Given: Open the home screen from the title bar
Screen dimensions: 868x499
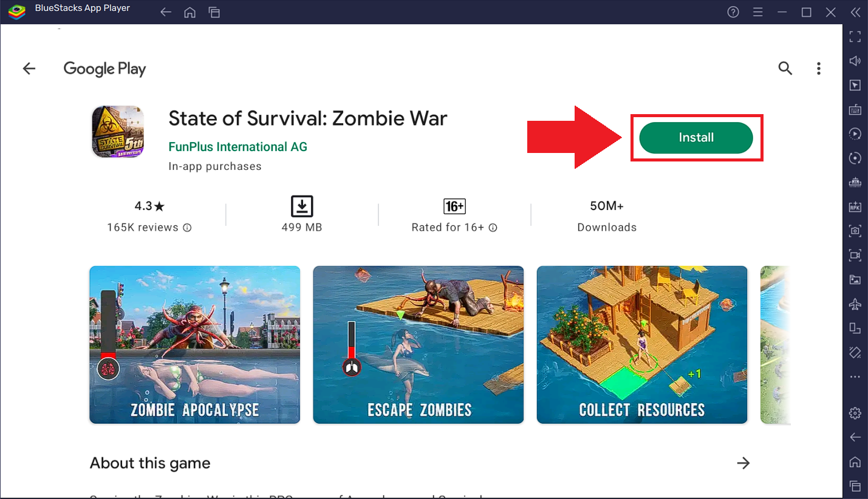Looking at the screenshot, I should 190,12.
